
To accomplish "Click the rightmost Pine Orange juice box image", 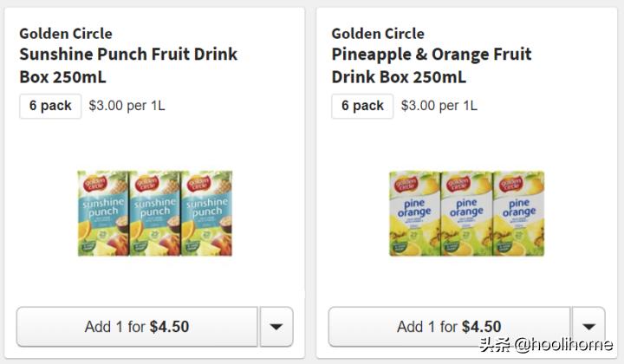I will (518, 213).
